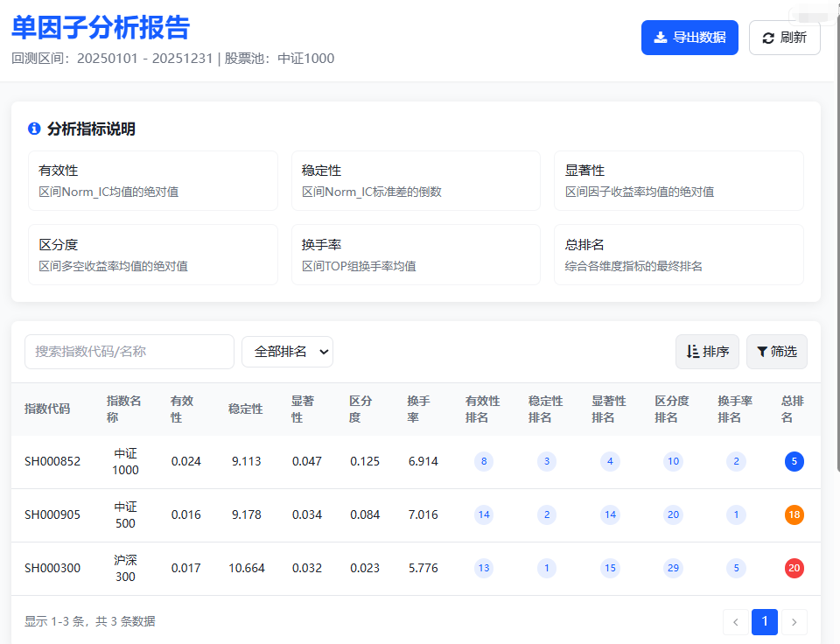Click the download icon on the 导出数据 button
Image resolution: width=840 pixels, height=644 pixels.
661,38
